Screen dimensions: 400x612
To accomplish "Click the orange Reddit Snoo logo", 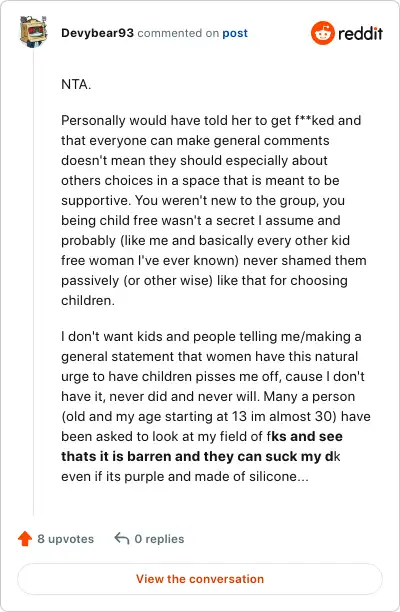I will coord(323,33).
